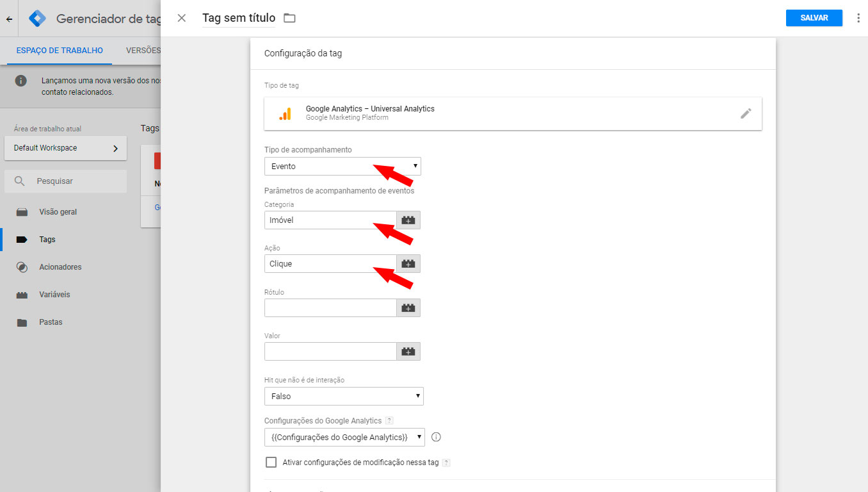Image resolution: width=868 pixels, height=492 pixels.
Task: Open the Tipo de acompanhamento dropdown
Action: pos(342,167)
